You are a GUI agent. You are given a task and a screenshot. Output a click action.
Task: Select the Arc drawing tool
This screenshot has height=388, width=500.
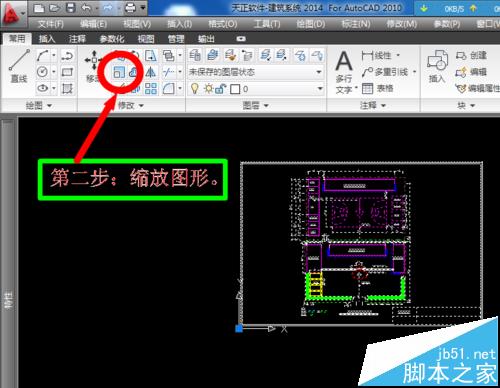tap(42, 55)
